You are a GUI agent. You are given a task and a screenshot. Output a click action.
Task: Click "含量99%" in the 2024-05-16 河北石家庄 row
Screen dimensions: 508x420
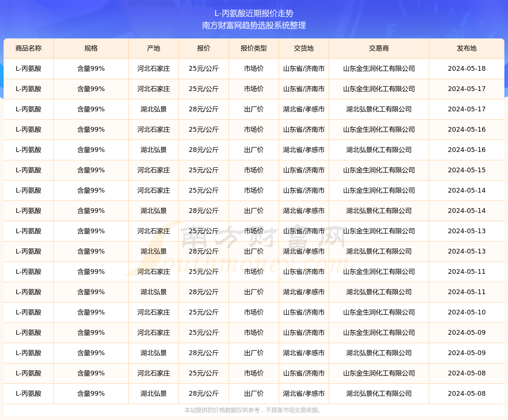pos(91,129)
